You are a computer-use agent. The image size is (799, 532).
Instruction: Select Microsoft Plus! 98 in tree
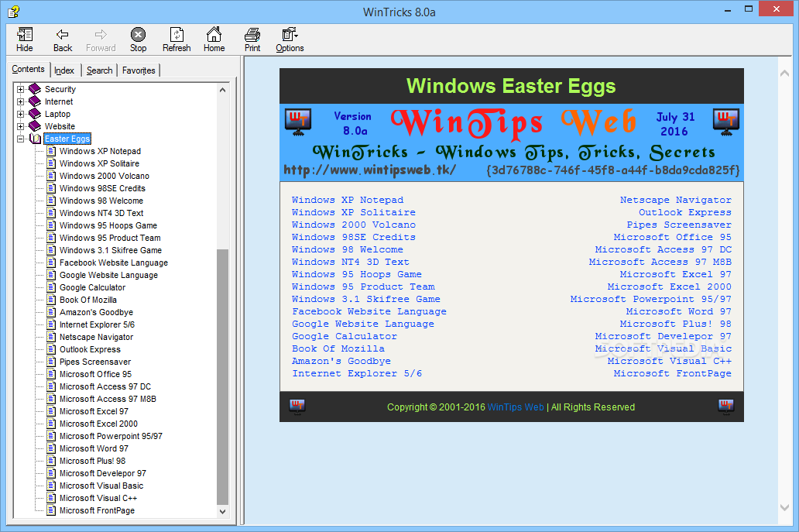(92, 461)
